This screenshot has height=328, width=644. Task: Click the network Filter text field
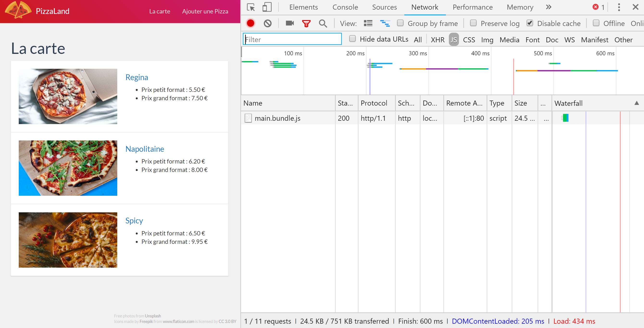[292, 39]
